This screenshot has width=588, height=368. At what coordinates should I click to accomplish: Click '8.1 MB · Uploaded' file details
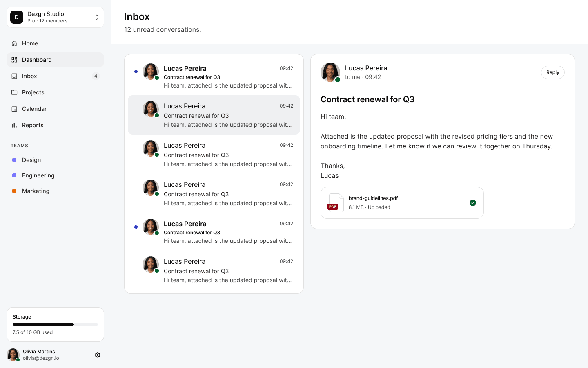tap(369, 207)
